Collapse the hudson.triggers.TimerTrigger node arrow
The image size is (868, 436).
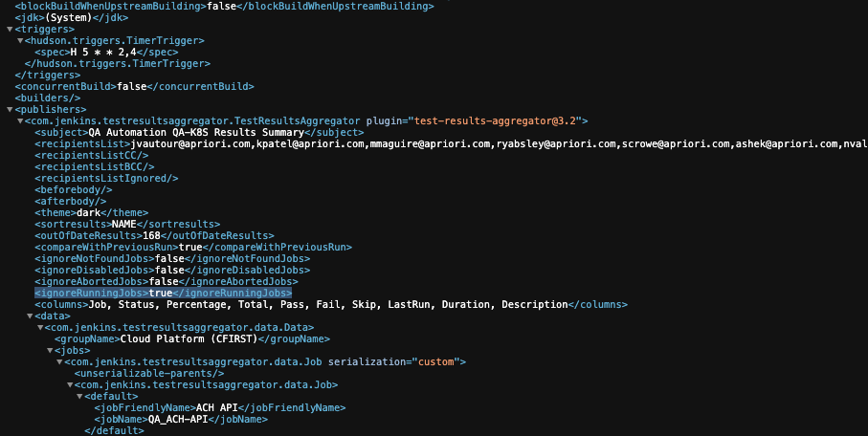(x=20, y=41)
